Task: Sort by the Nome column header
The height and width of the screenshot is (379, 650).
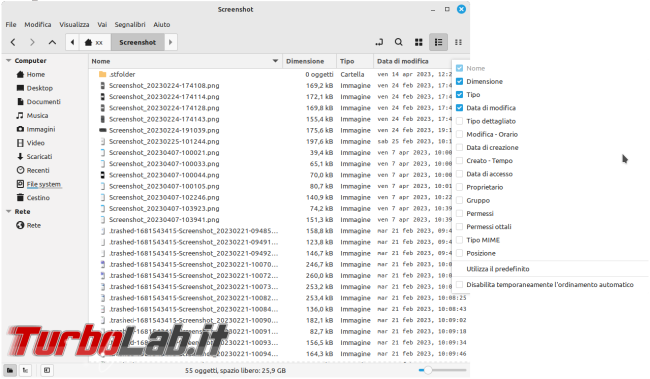Action: tap(185, 61)
